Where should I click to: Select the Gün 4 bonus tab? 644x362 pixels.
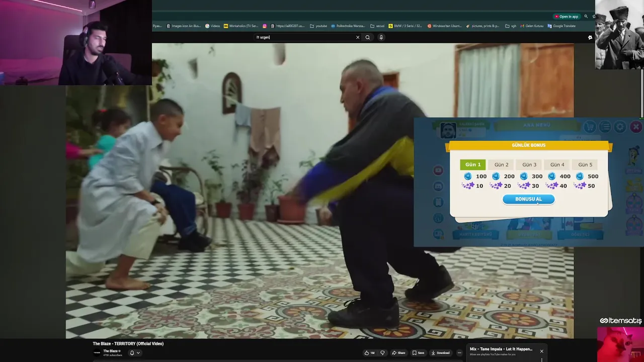point(557,164)
